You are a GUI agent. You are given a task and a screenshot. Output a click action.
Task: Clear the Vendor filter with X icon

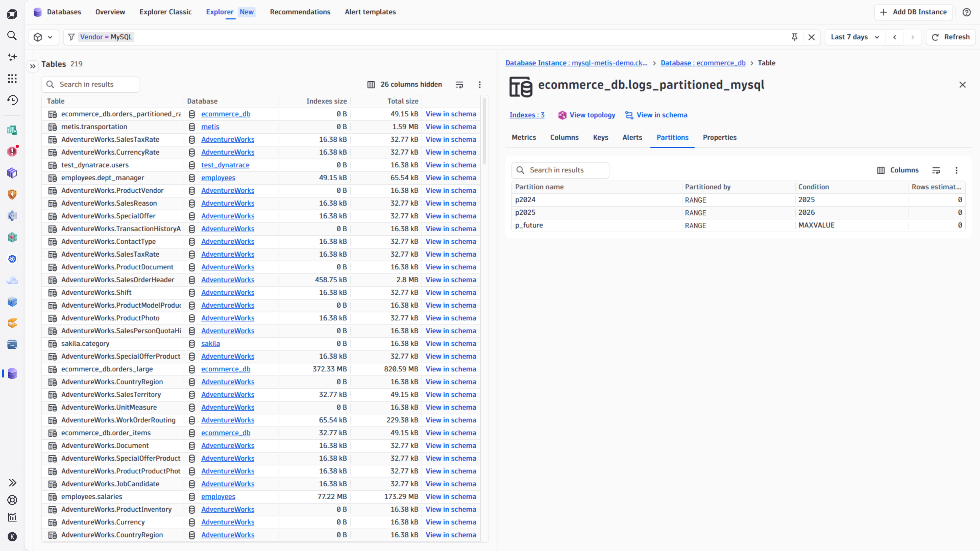pyautogui.click(x=812, y=37)
